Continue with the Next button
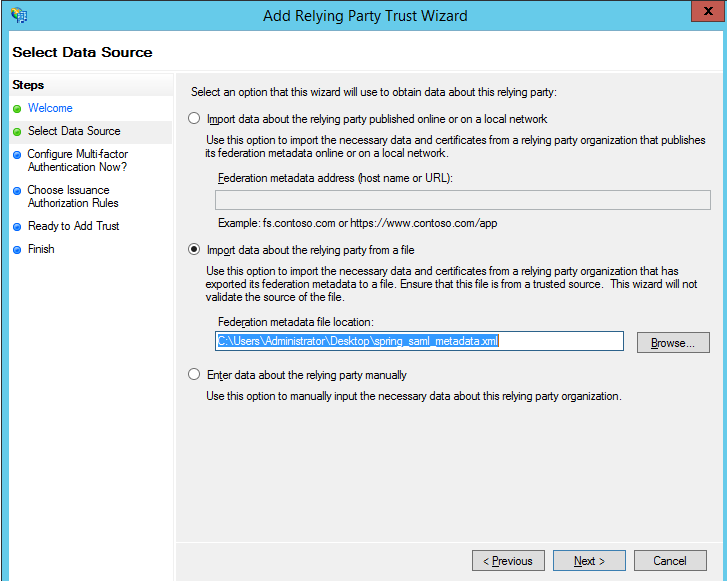The width and height of the screenshot is (727, 581). [589, 561]
